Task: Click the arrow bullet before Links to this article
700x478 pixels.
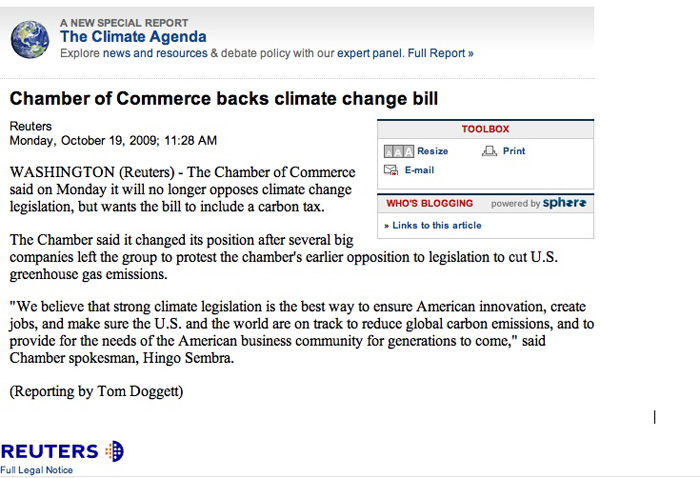Action: coord(387,226)
